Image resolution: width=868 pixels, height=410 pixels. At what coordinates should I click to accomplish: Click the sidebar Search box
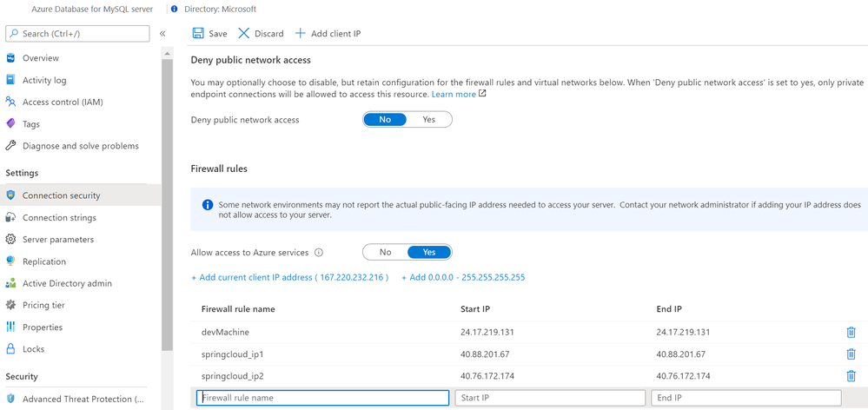pos(77,34)
